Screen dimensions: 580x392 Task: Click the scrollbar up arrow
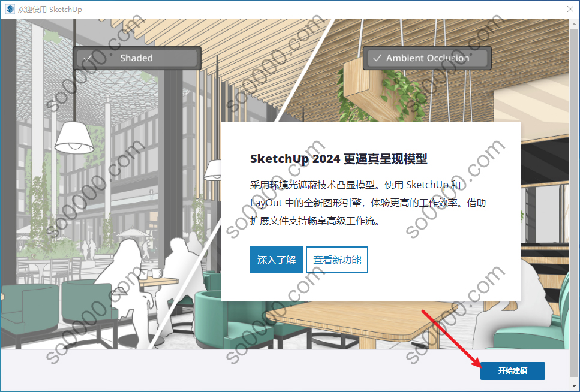[575, 22]
